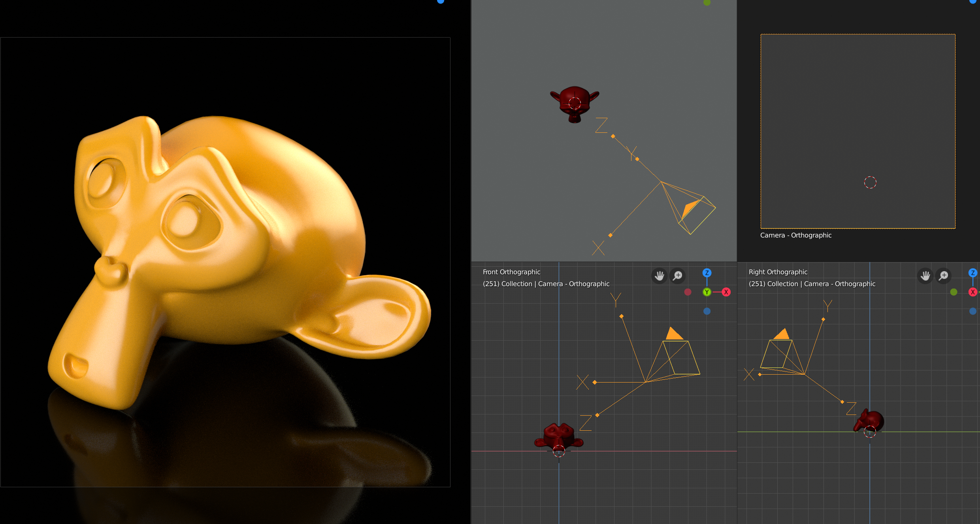
Task: Click dim blue negative Z dot in Right view
Action: (x=972, y=311)
